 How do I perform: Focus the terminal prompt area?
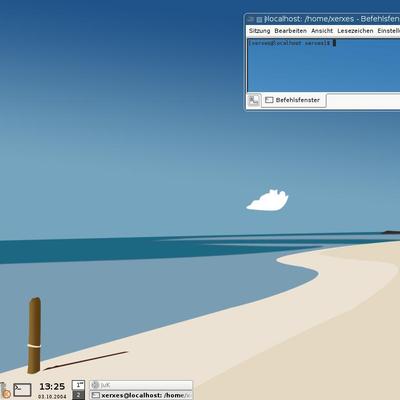click(x=323, y=65)
